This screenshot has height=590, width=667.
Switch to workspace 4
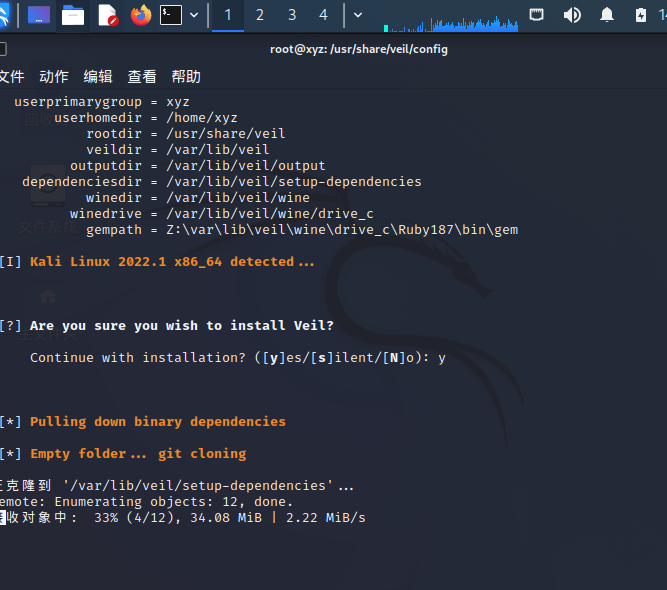(x=323, y=15)
